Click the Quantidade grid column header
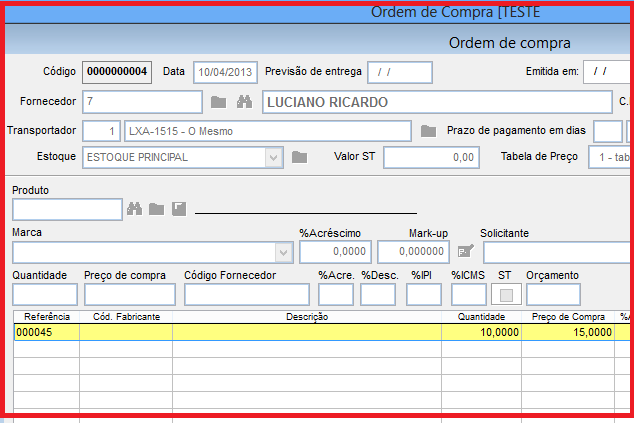This screenshot has height=423, width=634. tap(481, 317)
